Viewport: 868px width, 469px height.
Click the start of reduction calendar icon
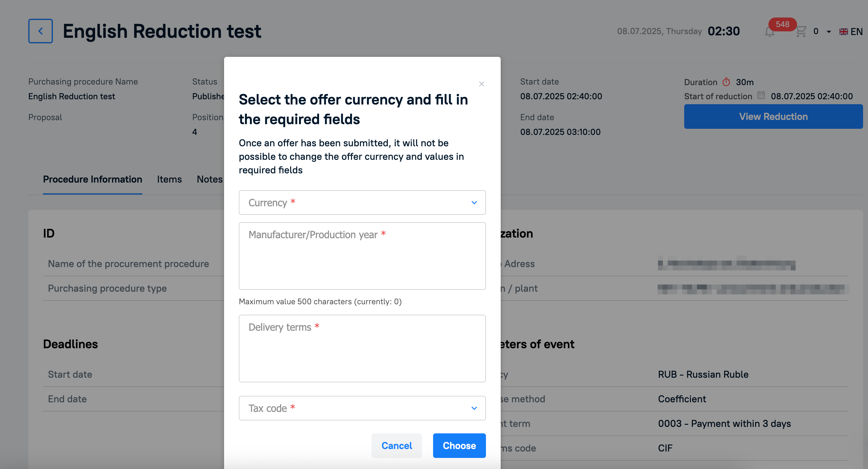pos(761,95)
